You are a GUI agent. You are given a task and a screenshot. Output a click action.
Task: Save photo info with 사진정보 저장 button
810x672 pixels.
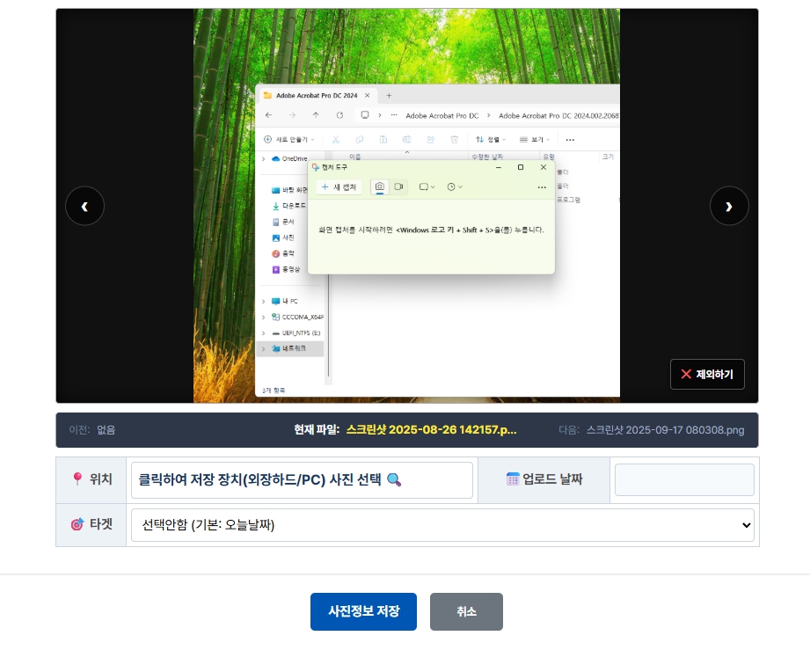click(363, 611)
